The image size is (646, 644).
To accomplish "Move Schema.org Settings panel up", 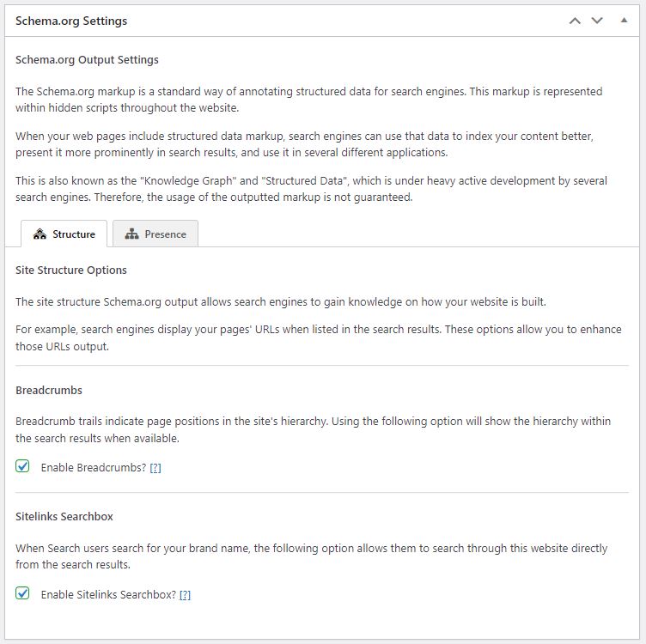I will 575,21.
